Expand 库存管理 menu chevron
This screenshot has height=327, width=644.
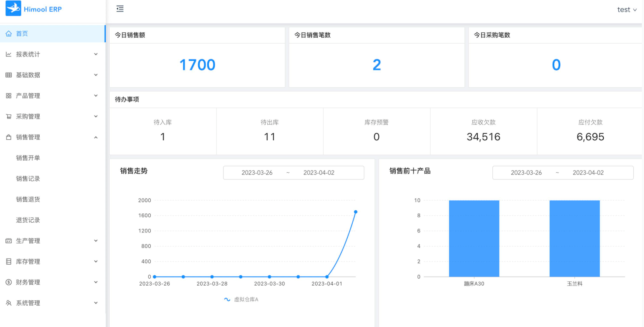point(96,262)
